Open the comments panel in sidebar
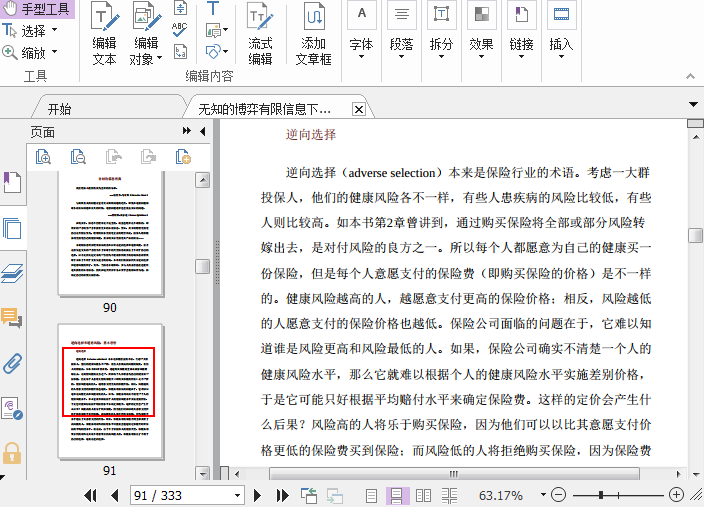704x507 pixels. click(12, 318)
